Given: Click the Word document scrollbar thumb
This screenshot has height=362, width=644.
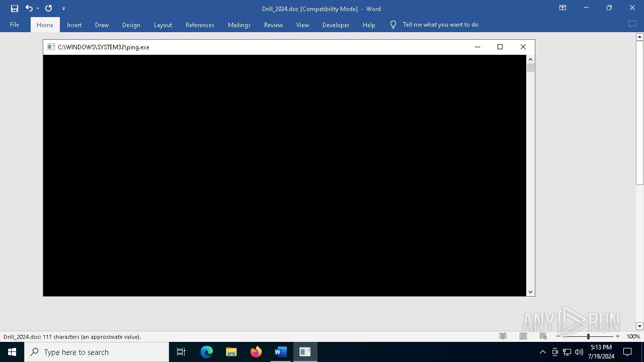Looking at the screenshot, I should coord(639,113).
